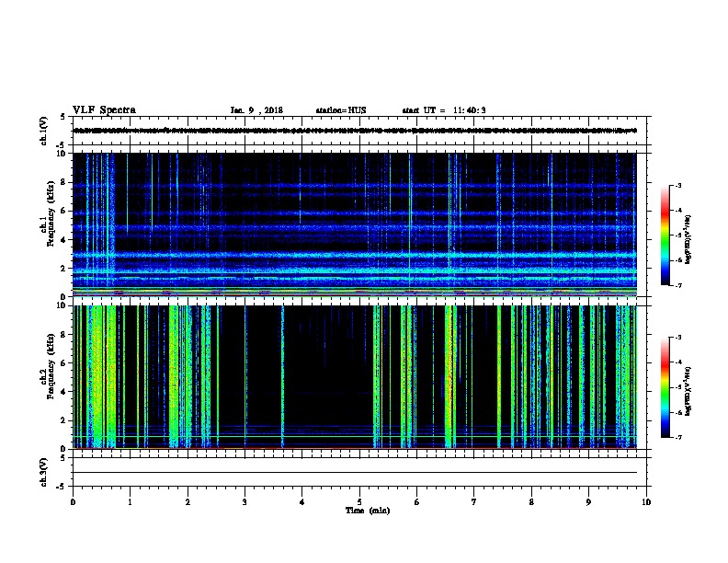Screen dimensions: 728x563
Task: Select the "start UT = 11:40:3" text
Action: (x=444, y=110)
